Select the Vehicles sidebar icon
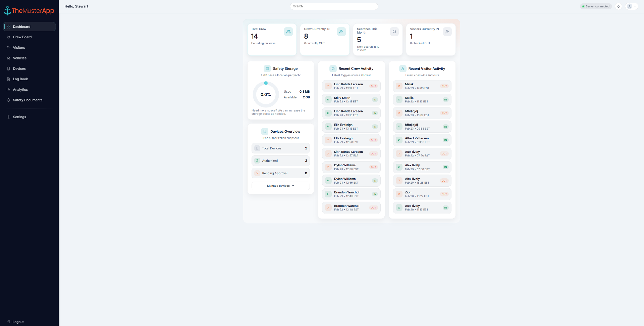The image size is (644, 326). (x=8, y=58)
